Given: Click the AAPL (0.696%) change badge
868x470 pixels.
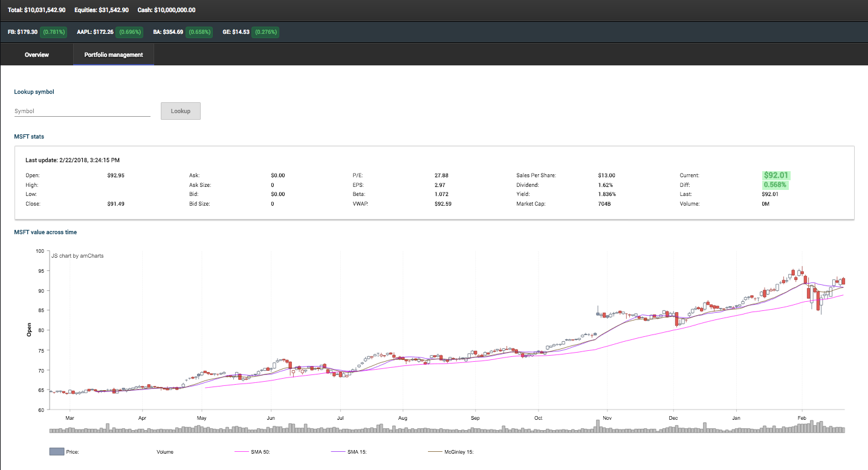Looking at the screenshot, I should tap(131, 31).
